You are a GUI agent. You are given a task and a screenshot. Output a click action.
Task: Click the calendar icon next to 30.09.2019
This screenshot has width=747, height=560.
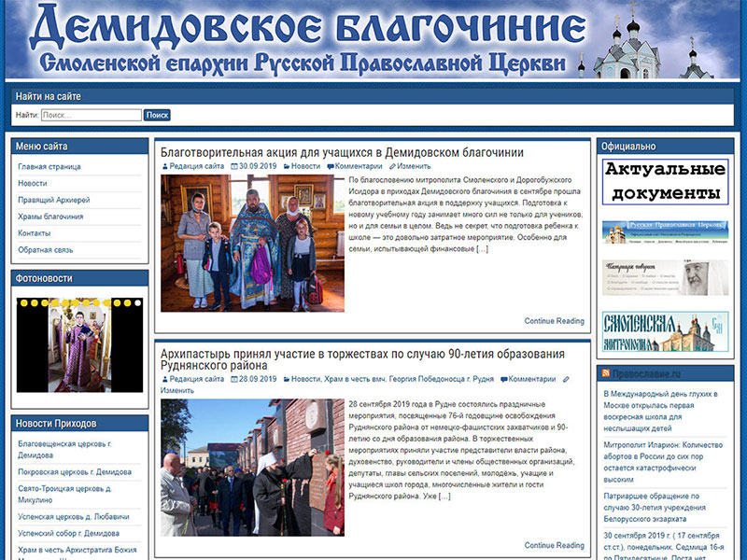(x=234, y=167)
